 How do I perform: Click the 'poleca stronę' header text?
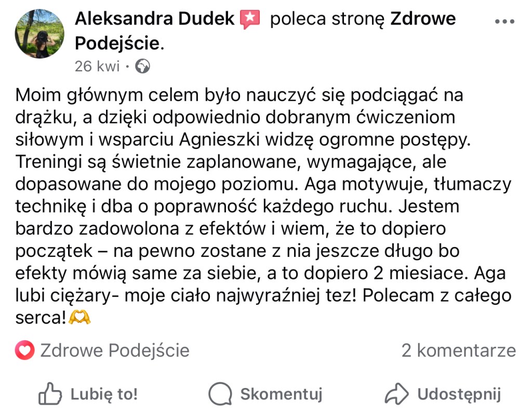pos(326,19)
